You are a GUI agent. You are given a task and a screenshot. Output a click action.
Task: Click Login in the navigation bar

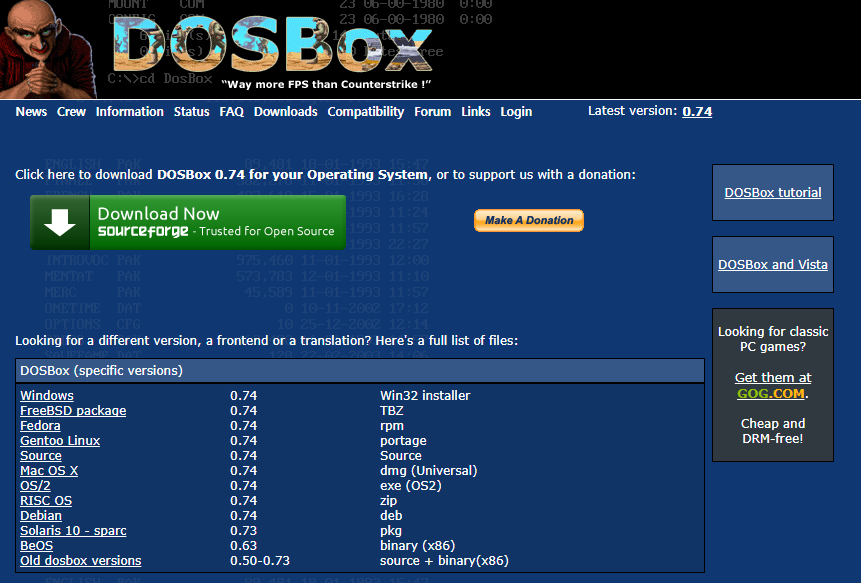pyautogui.click(x=516, y=112)
